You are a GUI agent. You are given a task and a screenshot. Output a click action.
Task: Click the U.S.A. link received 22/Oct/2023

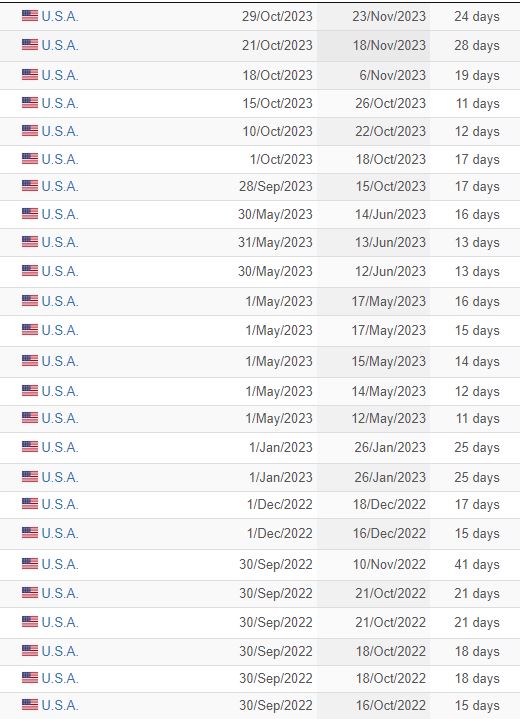60,132
